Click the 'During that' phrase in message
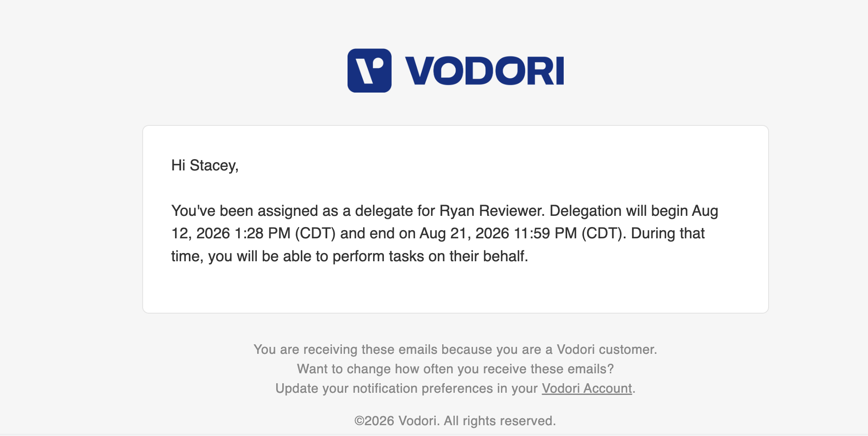This screenshot has height=436, width=868. click(668, 233)
